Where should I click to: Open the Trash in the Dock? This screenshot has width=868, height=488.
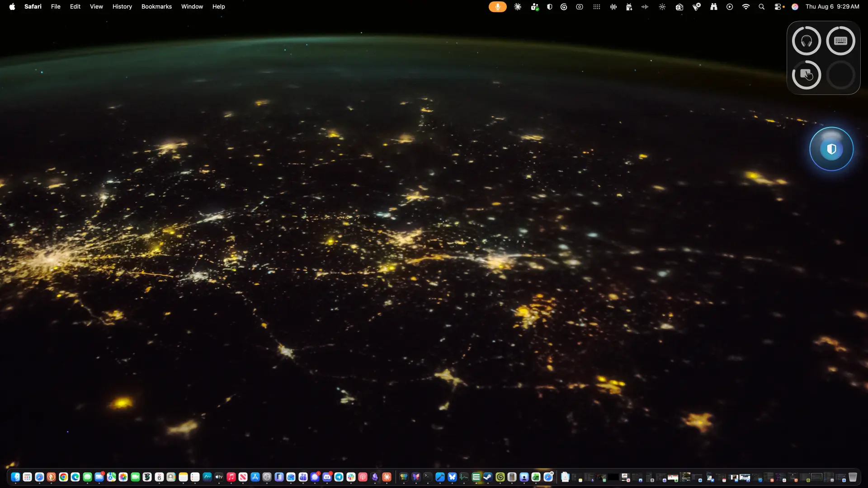(853, 477)
